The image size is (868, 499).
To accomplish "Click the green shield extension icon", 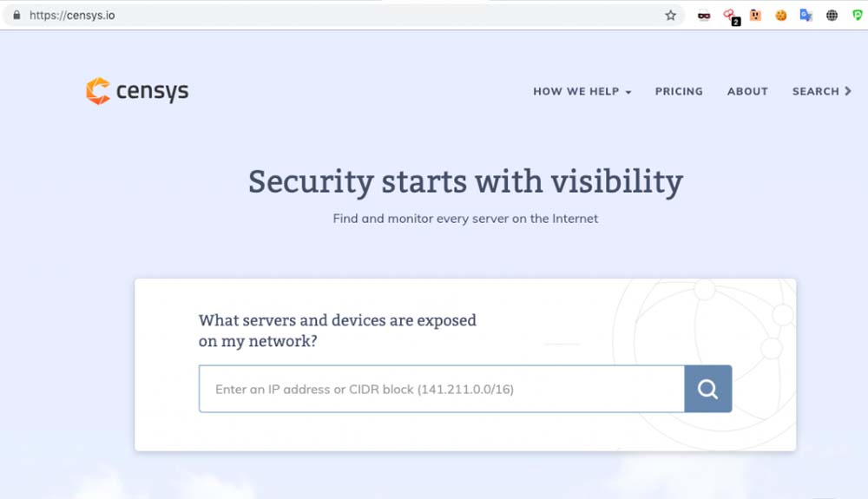I will [858, 16].
